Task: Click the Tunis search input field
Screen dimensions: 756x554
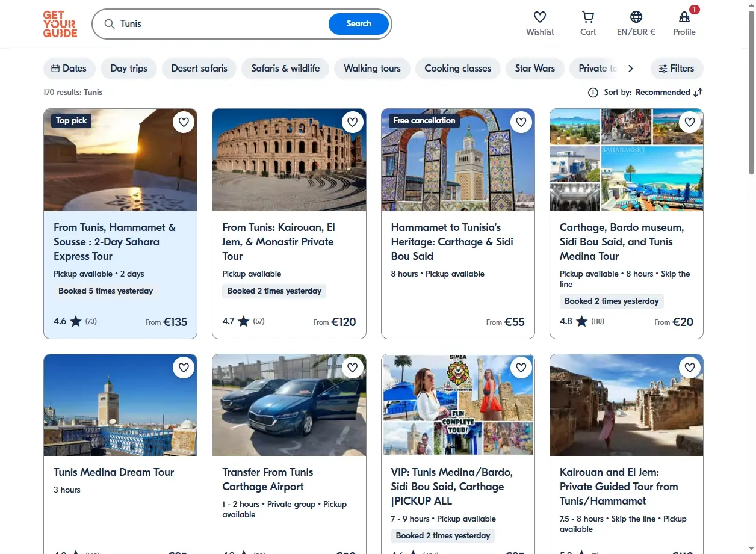Action: point(223,24)
